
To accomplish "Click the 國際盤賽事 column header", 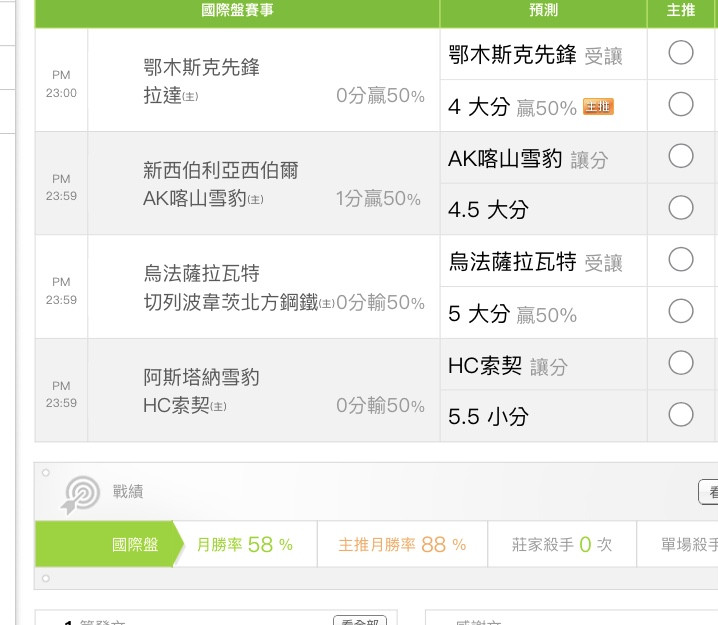I will (x=237, y=10).
